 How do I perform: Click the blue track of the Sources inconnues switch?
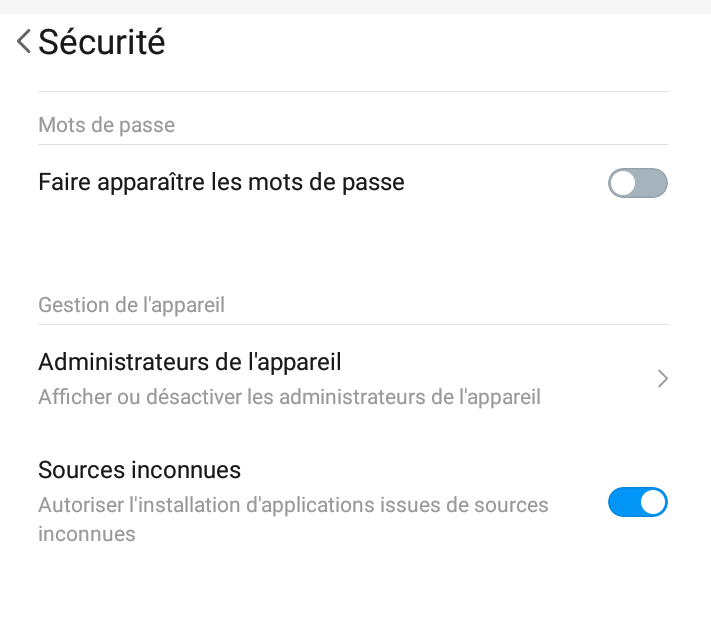[x=624, y=502]
